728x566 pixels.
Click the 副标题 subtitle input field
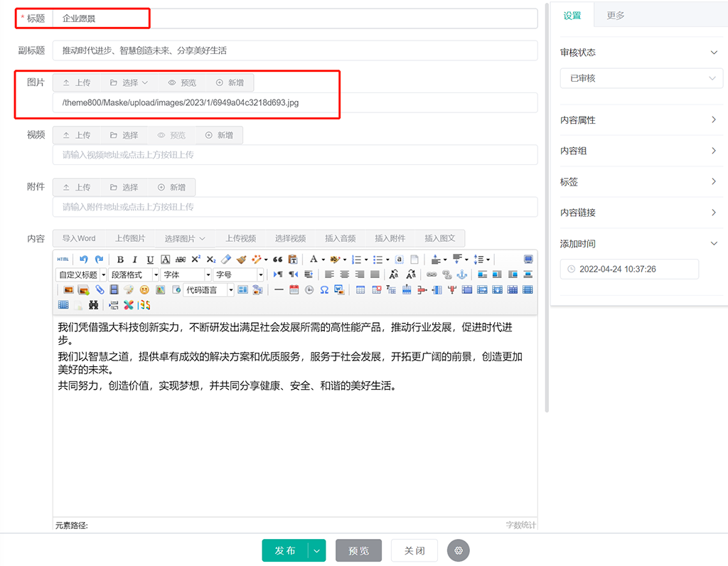tap(295, 51)
